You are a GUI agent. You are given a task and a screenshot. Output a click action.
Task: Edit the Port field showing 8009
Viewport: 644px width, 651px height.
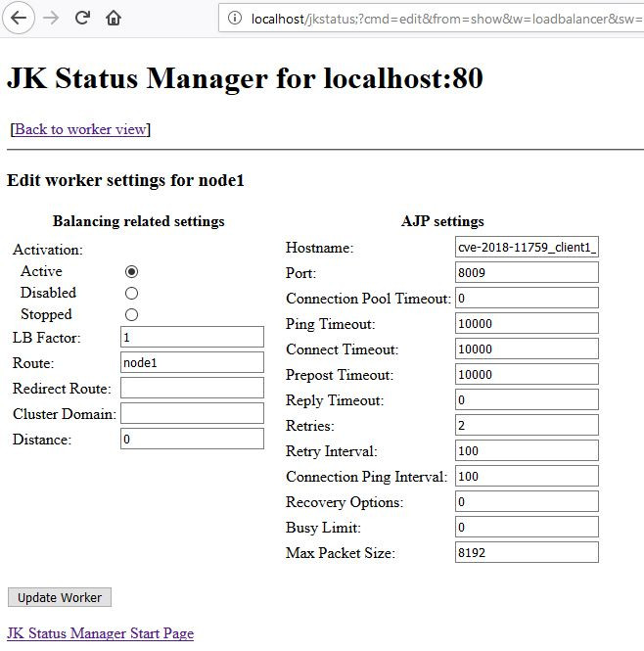pyautogui.click(x=527, y=272)
